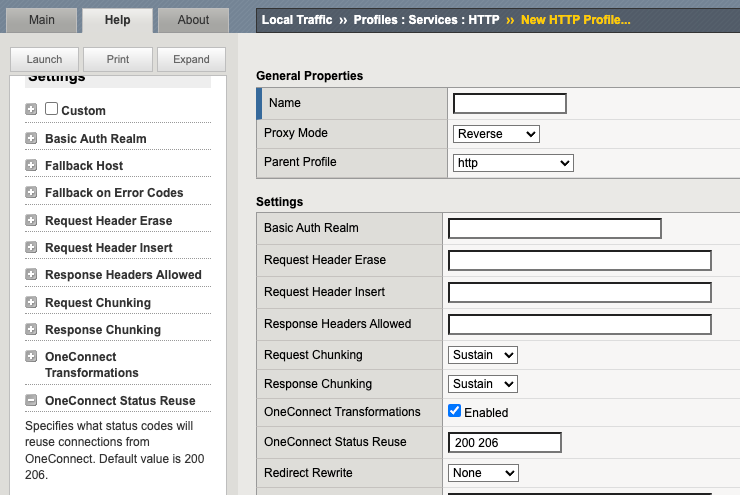Expand the Basic Auth Realm help entry
Image resolution: width=740 pixels, height=495 pixels.
point(31,139)
